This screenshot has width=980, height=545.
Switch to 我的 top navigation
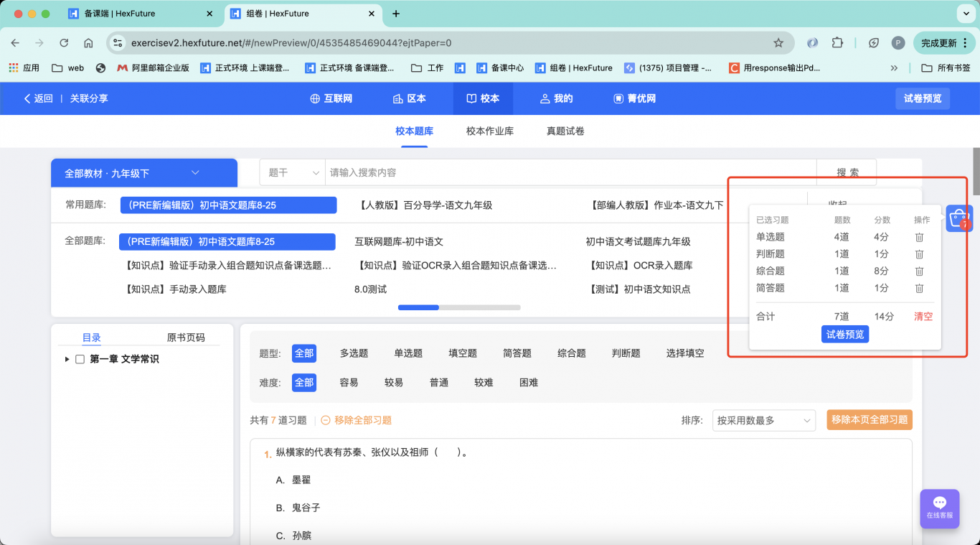556,99
